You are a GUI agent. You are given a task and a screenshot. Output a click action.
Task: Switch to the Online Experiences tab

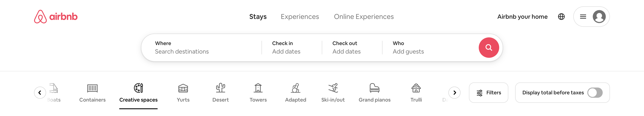364,16
